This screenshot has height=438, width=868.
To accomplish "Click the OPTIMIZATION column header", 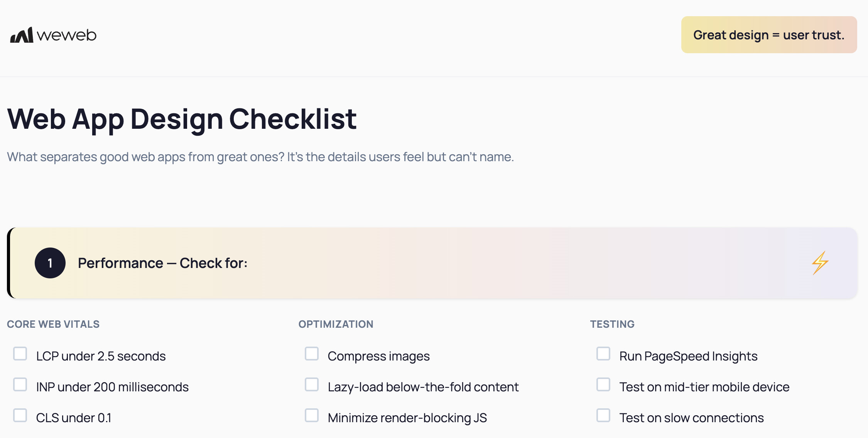I will [336, 324].
